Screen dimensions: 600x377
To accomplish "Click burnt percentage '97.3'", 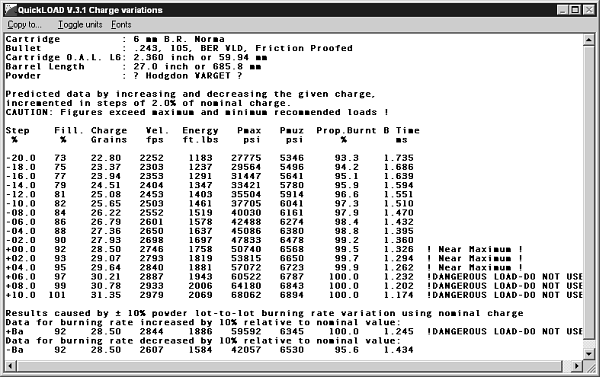I will (x=347, y=204).
